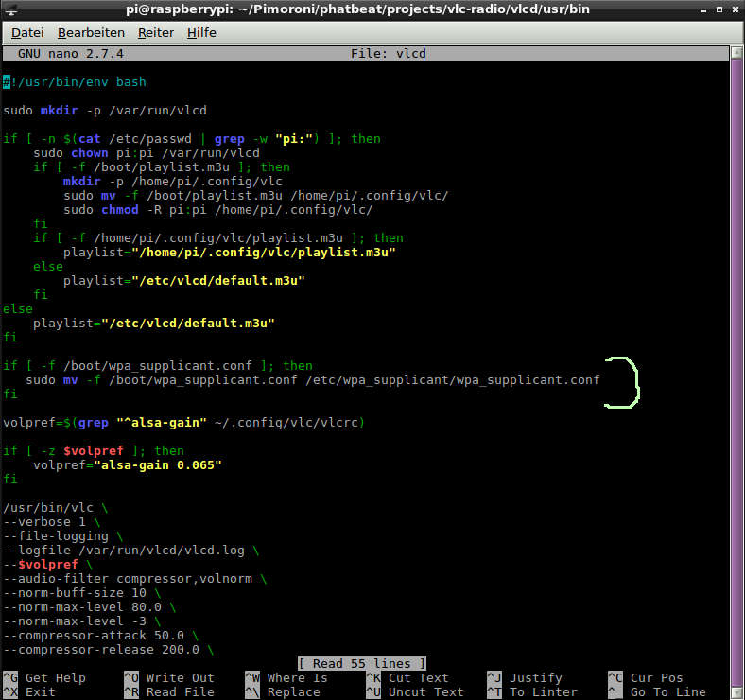Click the Uncut Text shortcut label
The image size is (745, 700).
click(425, 691)
